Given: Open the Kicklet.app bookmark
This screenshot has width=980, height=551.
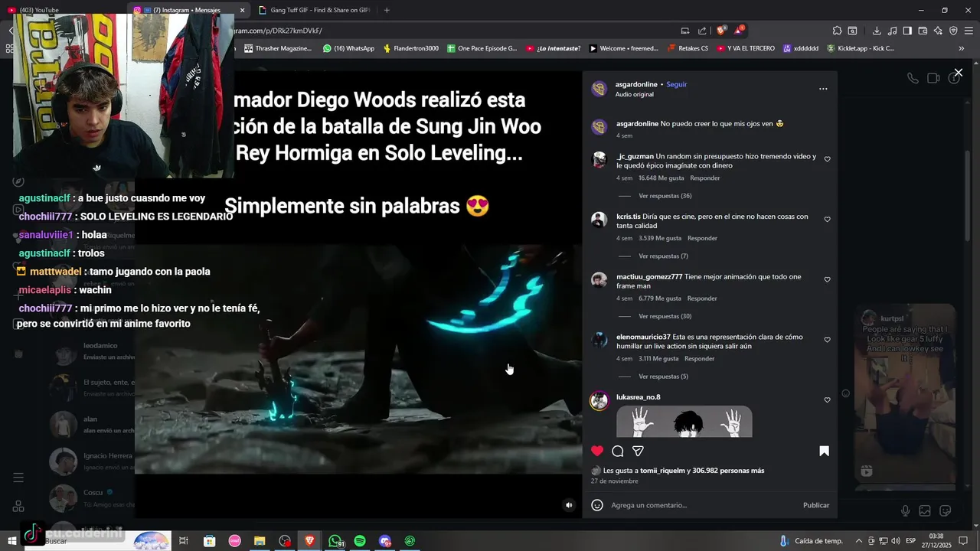Looking at the screenshot, I should point(860,48).
